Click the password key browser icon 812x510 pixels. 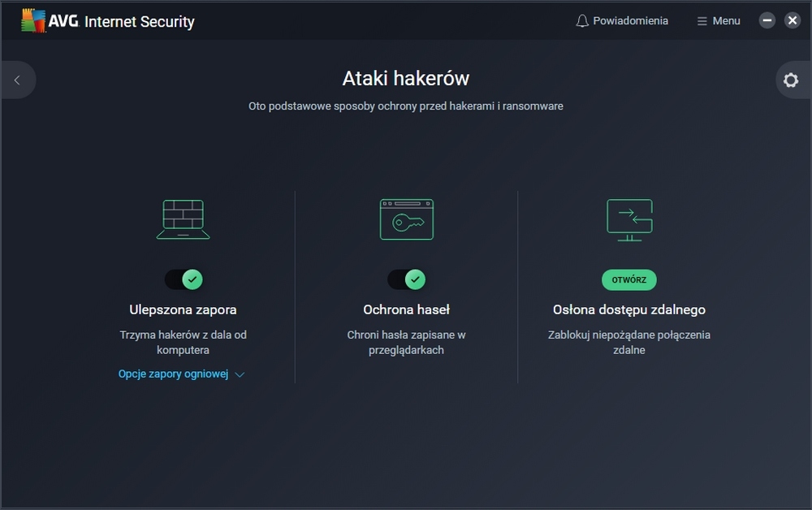[x=407, y=219]
